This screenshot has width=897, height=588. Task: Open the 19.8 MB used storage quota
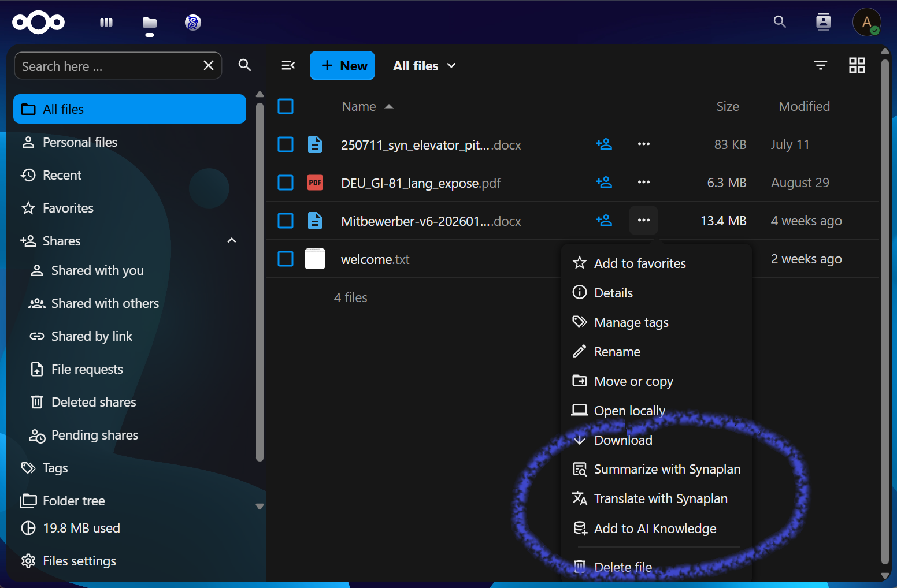click(131, 528)
